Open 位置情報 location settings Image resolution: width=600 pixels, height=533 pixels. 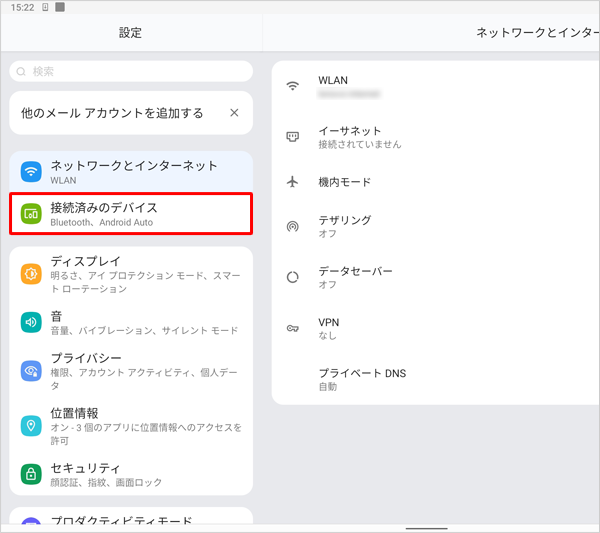[x=131, y=425]
